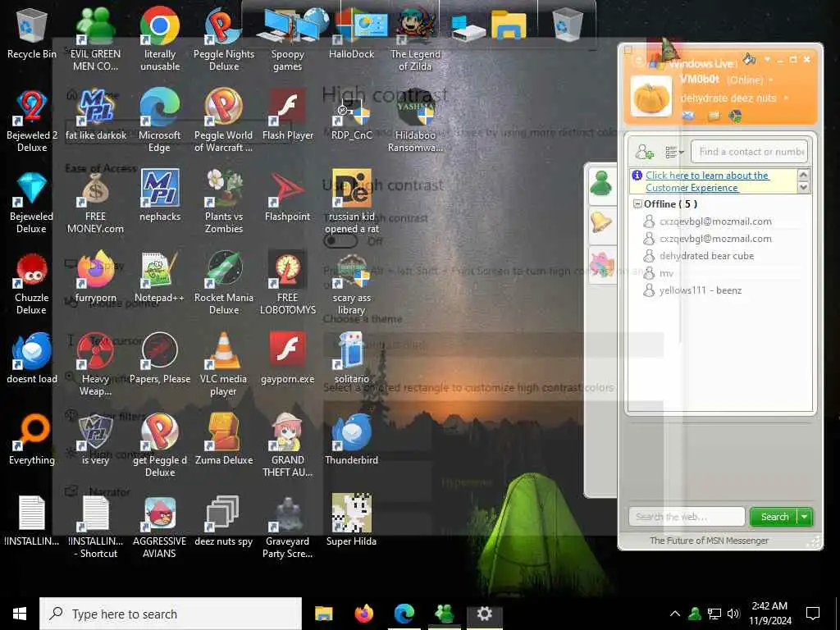Open the Flash Player desktop icon

[x=288, y=115]
